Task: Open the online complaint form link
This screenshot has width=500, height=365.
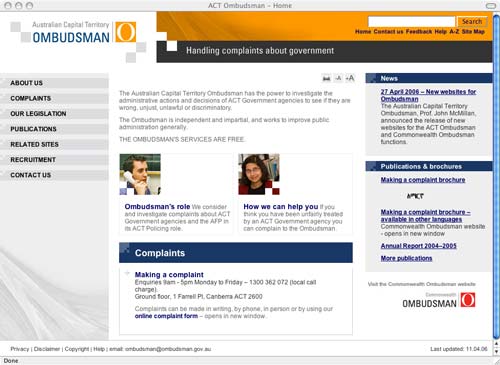Action: tap(166, 316)
